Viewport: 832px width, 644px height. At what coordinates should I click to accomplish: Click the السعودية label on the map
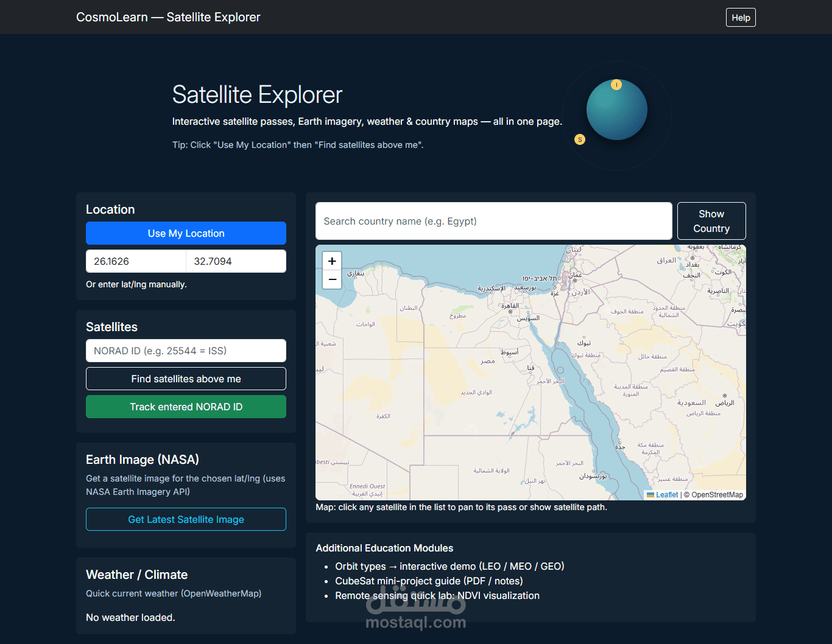tap(691, 403)
